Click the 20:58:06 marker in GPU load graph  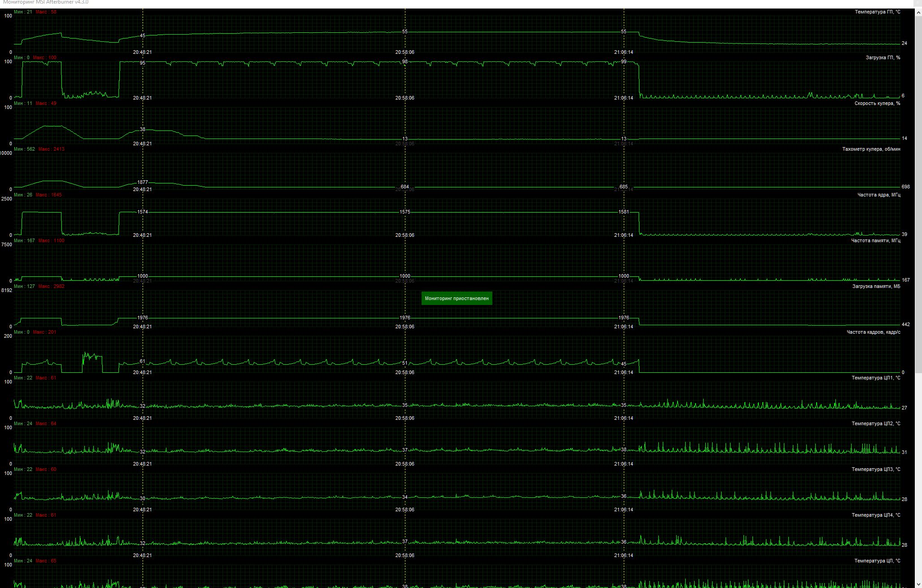pyautogui.click(x=404, y=98)
